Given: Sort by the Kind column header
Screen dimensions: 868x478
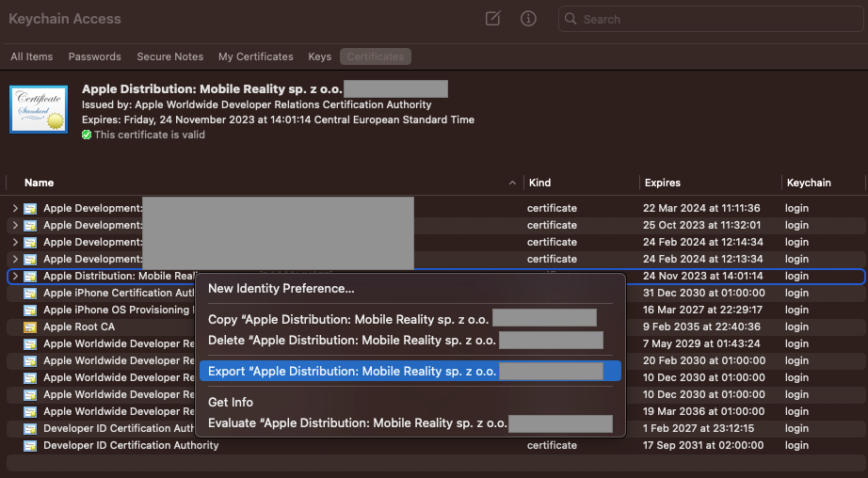Looking at the screenshot, I should [x=539, y=183].
